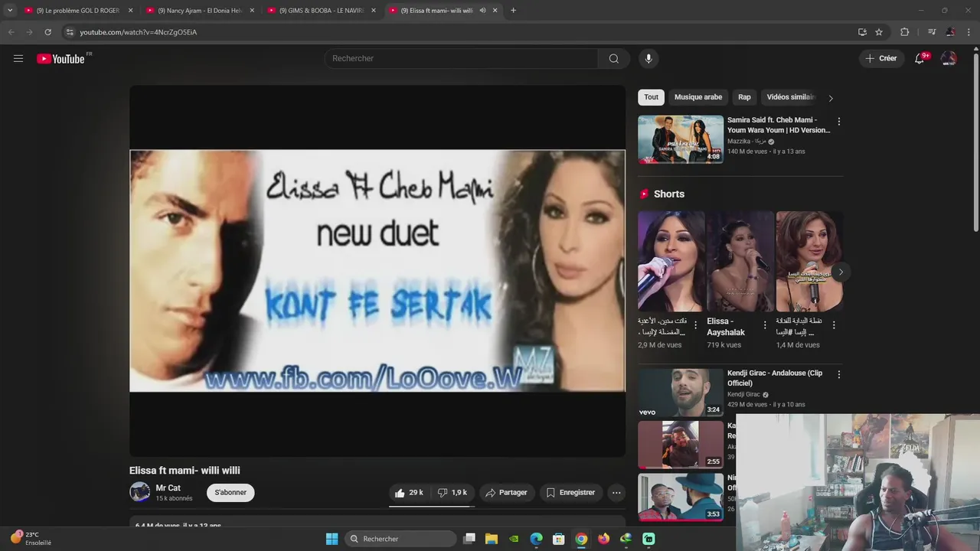Open options for Samira Said video

point(839,122)
